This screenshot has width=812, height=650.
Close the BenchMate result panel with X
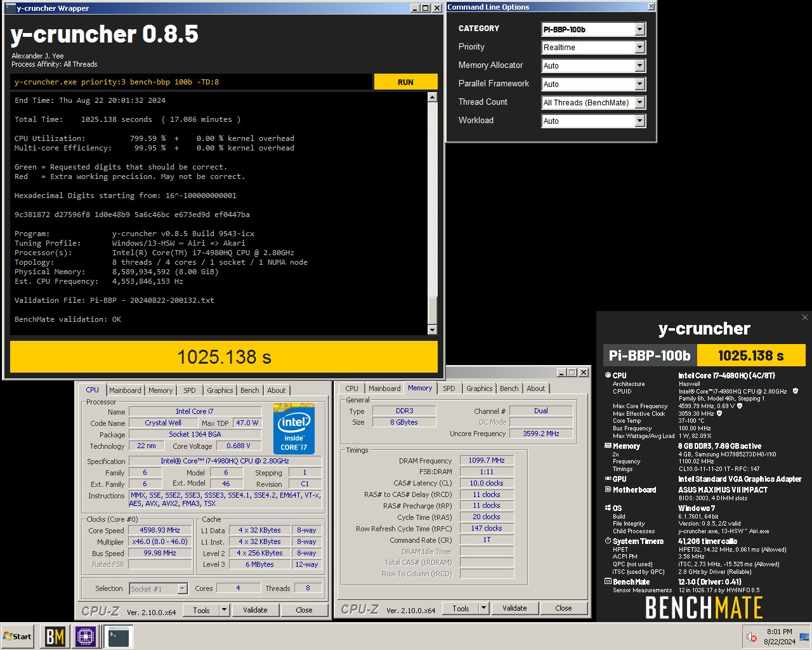tap(804, 317)
